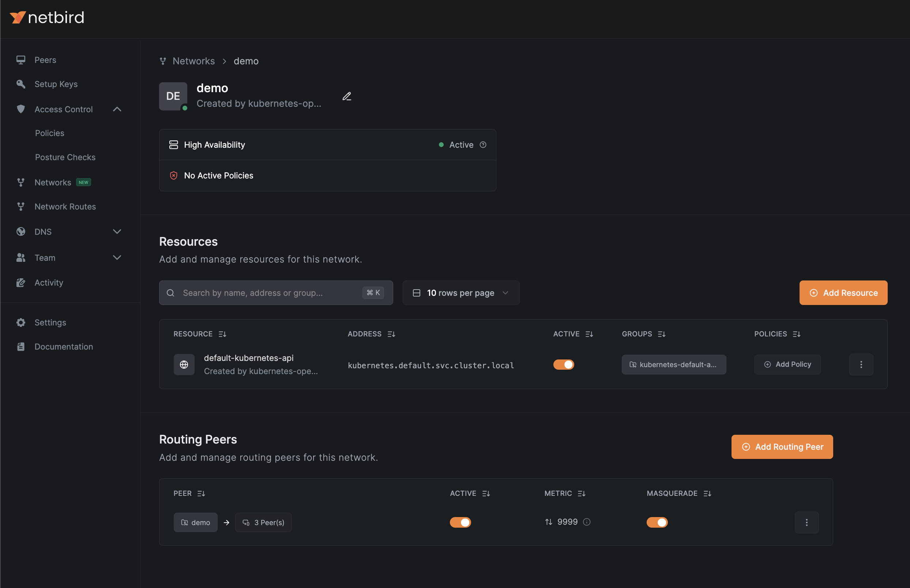Viewport: 910px width, 588px height.
Task: Toggle the routing peer Active switch
Action: point(460,522)
